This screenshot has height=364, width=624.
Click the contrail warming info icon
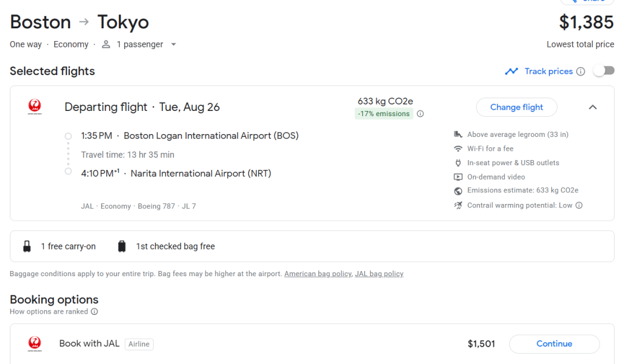pyautogui.click(x=579, y=205)
